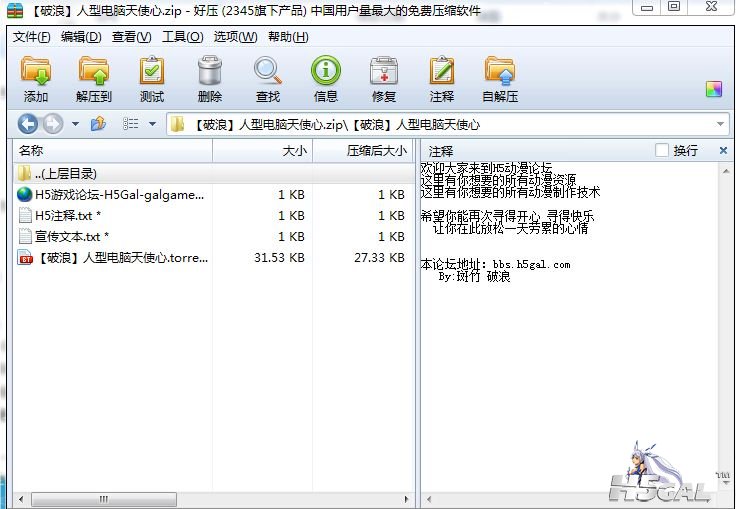736x509 pixels.
Task: Open the 查看(V) menu
Action: point(131,37)
